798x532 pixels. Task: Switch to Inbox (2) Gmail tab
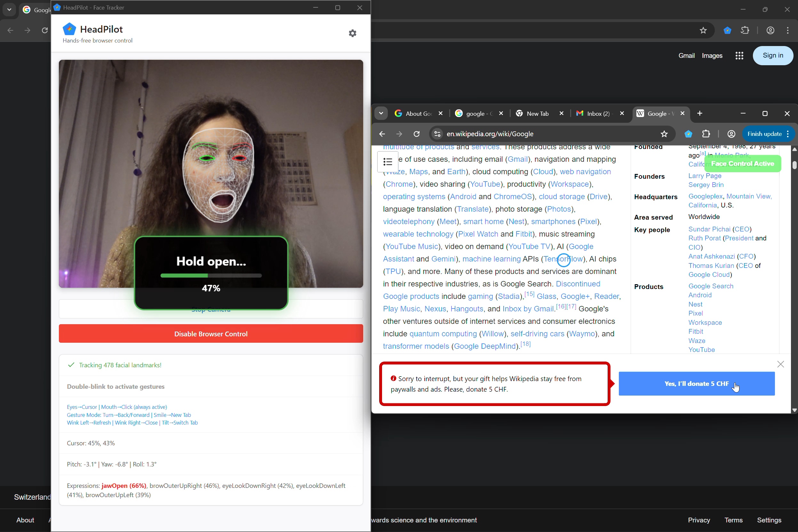[598, 114]
